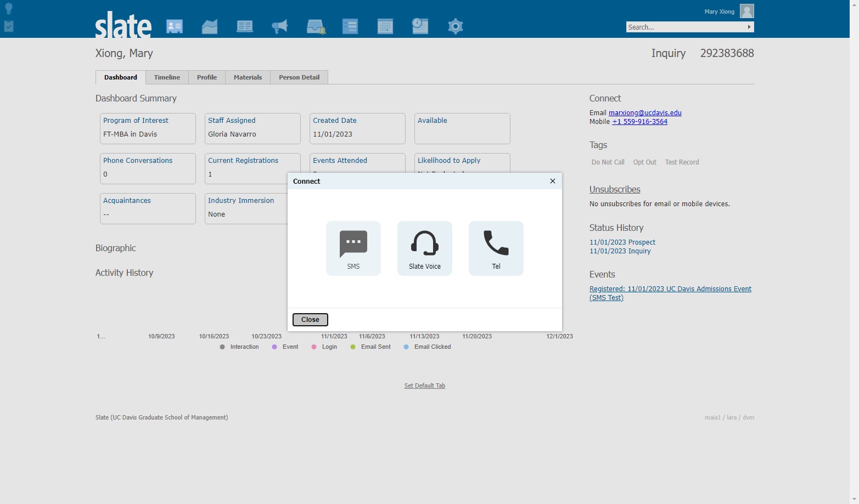859x504 pixels.
Task: Choose SMS in Connect dialog
Action: (x=353, y=248)
